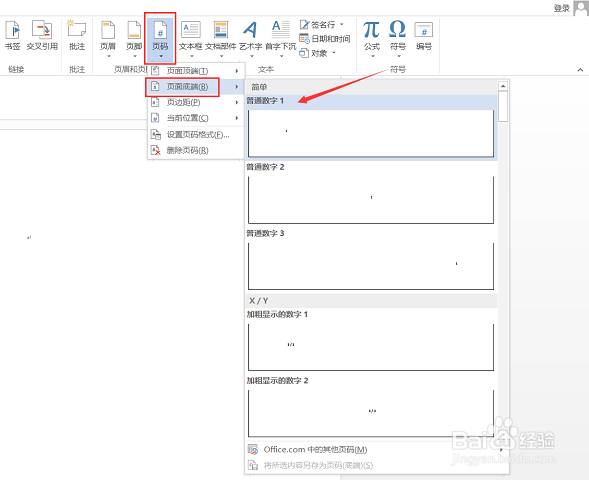The width and height of the screenshot is (589, 480).
Task: Open the Footer (页脚) gallery
Action: click(x=134, y=30)
